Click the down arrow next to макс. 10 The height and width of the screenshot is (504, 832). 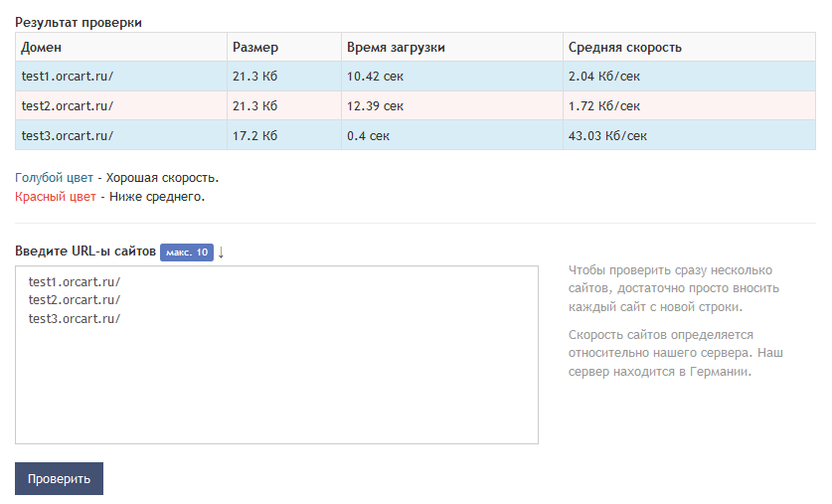pyautogui.click(x=222, y=252)
